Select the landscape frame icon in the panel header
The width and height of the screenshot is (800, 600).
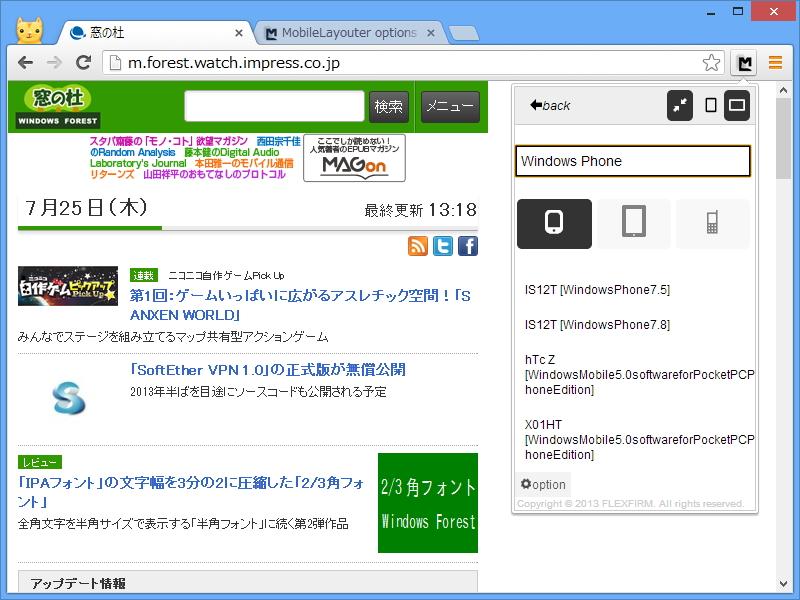pos(737,105)
